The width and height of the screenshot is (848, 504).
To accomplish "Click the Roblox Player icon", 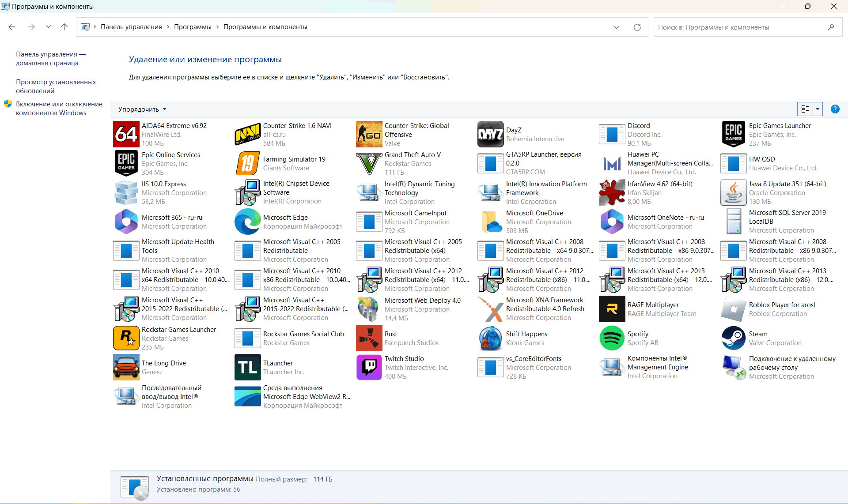I will click(734, 309).
